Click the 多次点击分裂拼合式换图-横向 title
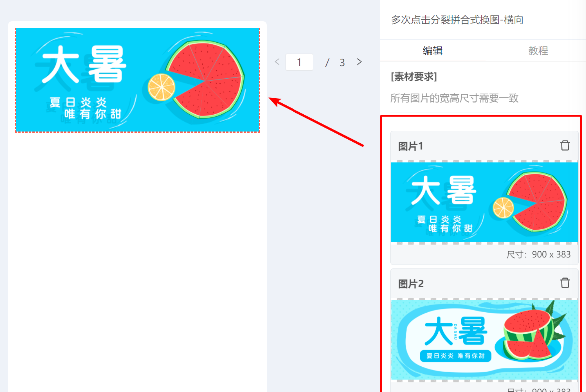This screenshot has height=392, width=586. (x=457, y=20)
